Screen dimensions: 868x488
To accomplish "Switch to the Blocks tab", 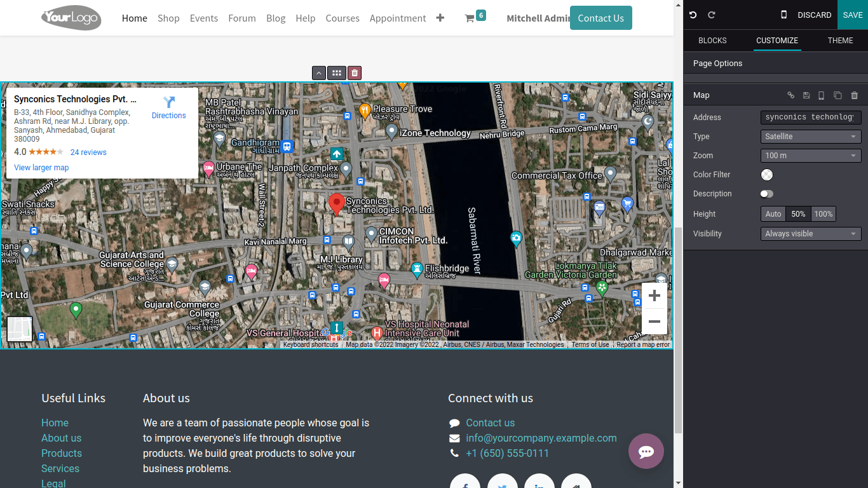I will pyautogui.click(x=712, y=40).
